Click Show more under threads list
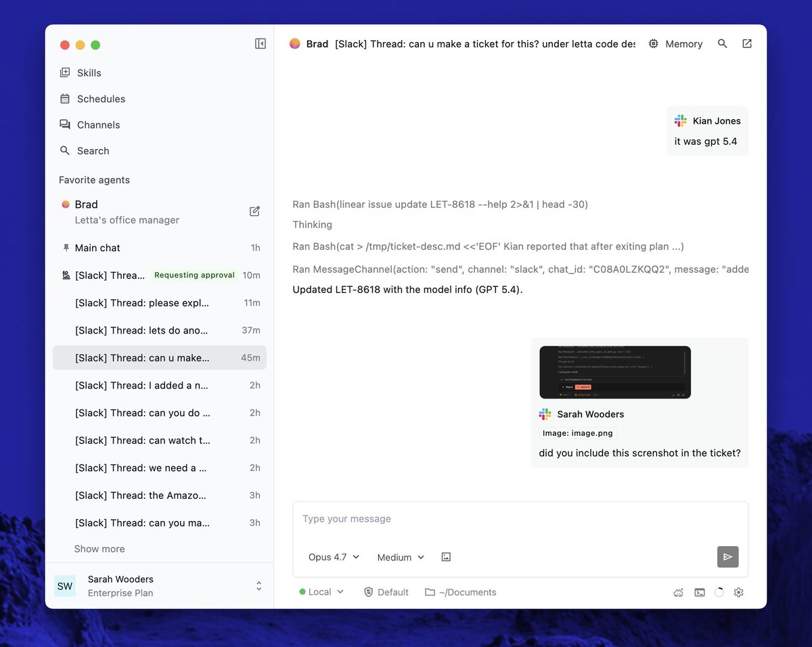Viewport: 812px width, 647px height. click(x=99, y=549)
